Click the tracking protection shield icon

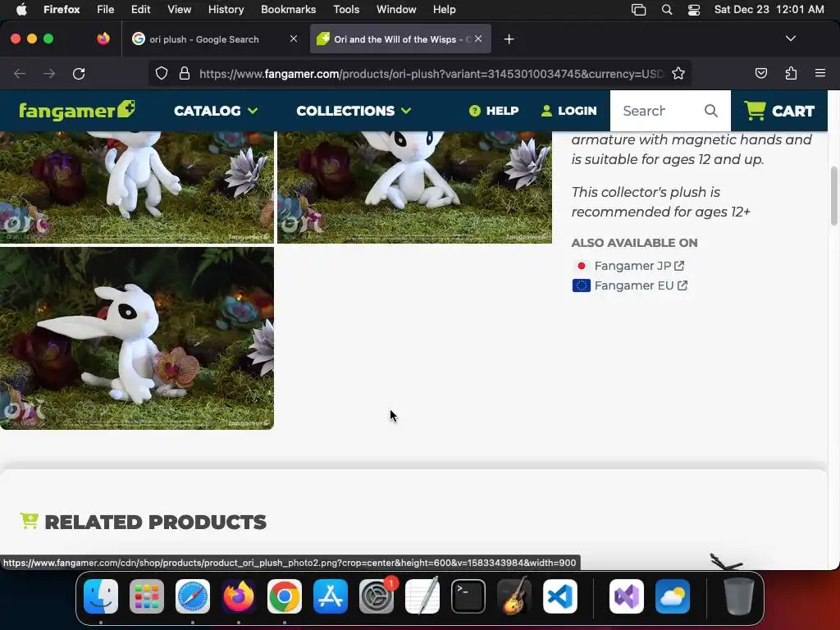pyautogui.click(x=162, y=73)
